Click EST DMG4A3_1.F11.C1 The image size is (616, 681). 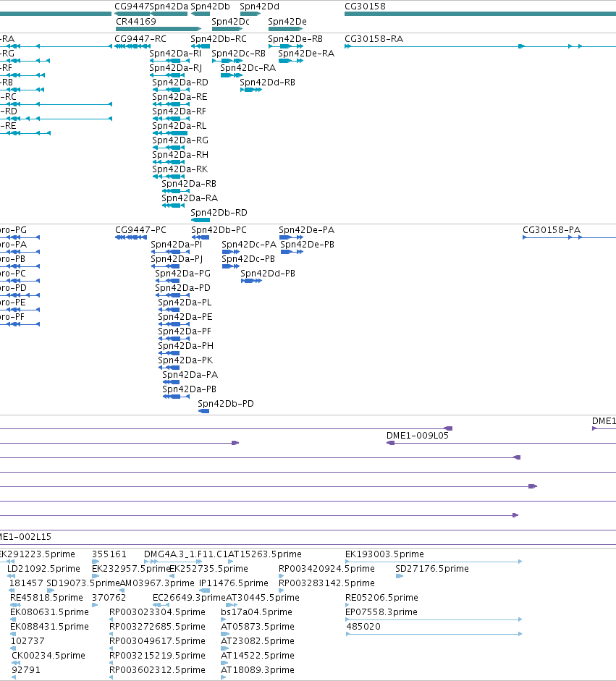coord(173,562)
